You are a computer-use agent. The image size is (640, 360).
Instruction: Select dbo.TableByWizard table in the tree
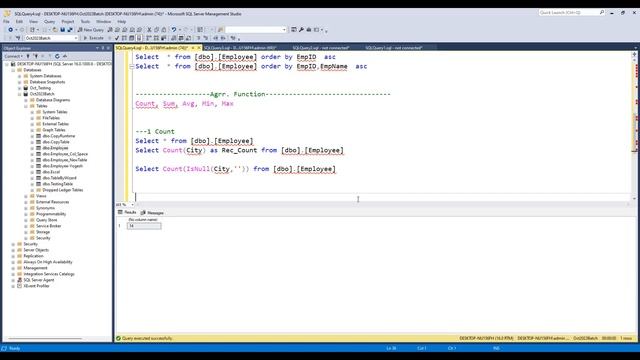pyautogui.click(x=59, y=178)
